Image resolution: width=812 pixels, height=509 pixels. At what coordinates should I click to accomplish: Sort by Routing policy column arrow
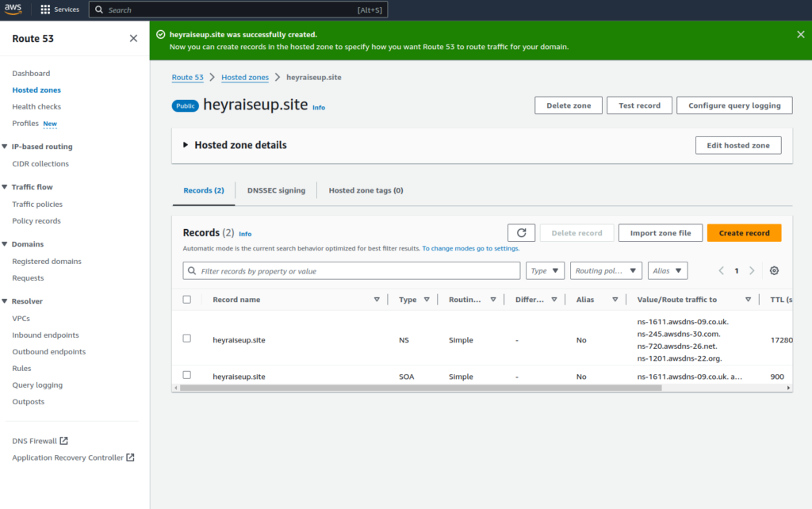tap(493, 299)
